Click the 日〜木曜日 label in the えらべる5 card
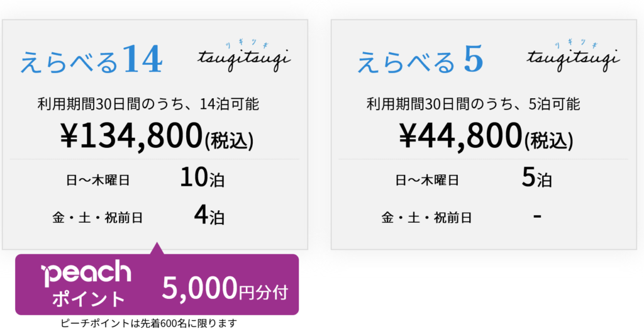Image resolution: width=644 pixels, height=331 pixels. tap(427, 180)
